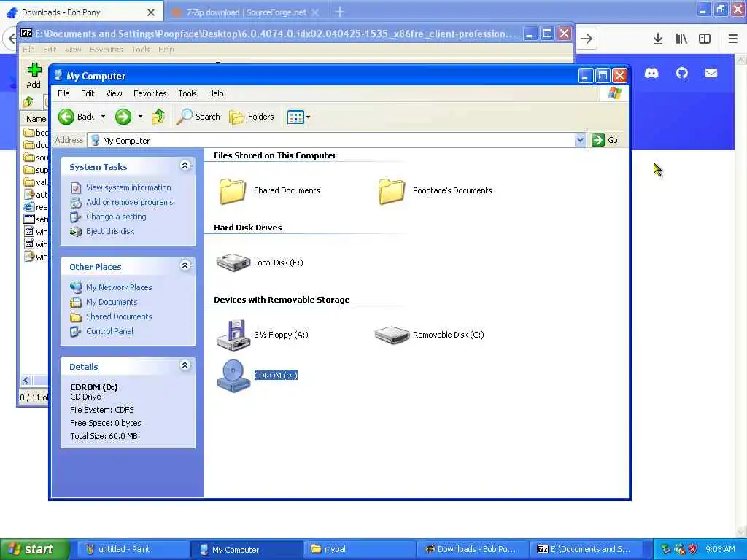Collapse the Other Places panel
The height and width of the screenshot is (560, 747).
185,265
